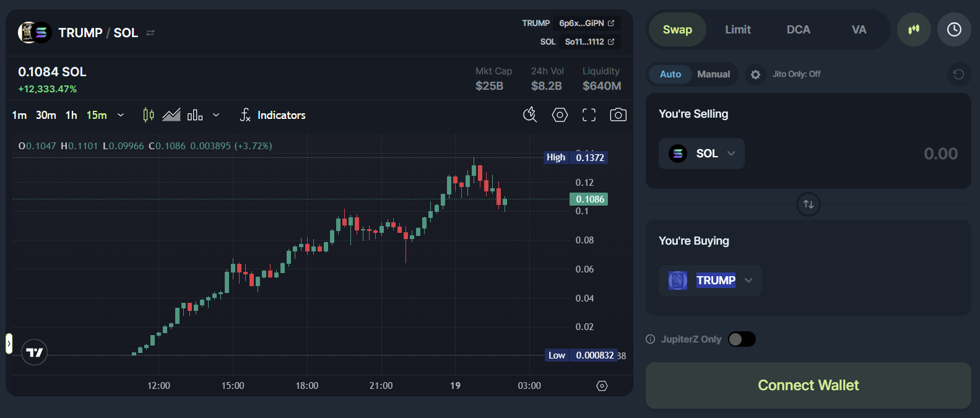Screen dimensions: 980x418
Task: Select Auto swap settings mode
Action: [x=670, y=74]
